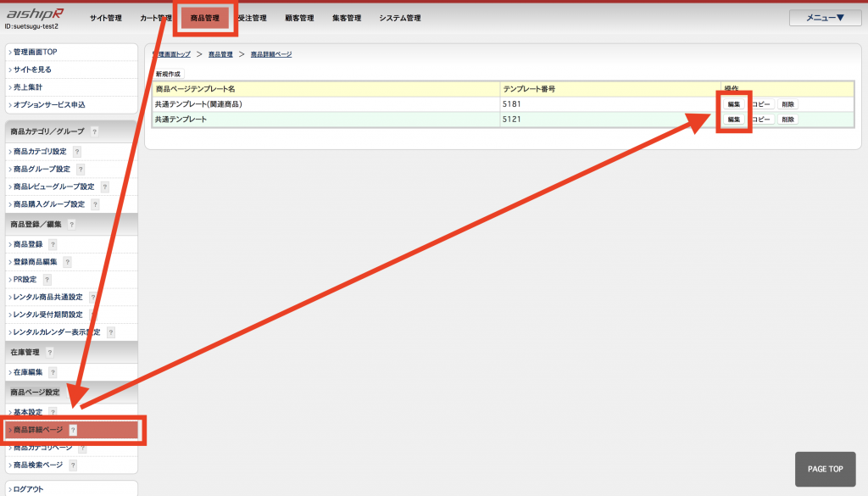Image resolution: width=868 pixels, height=496 pixels.
Task: Open help icon next to 商品グループ設定
Action: [x=81, y=170]
